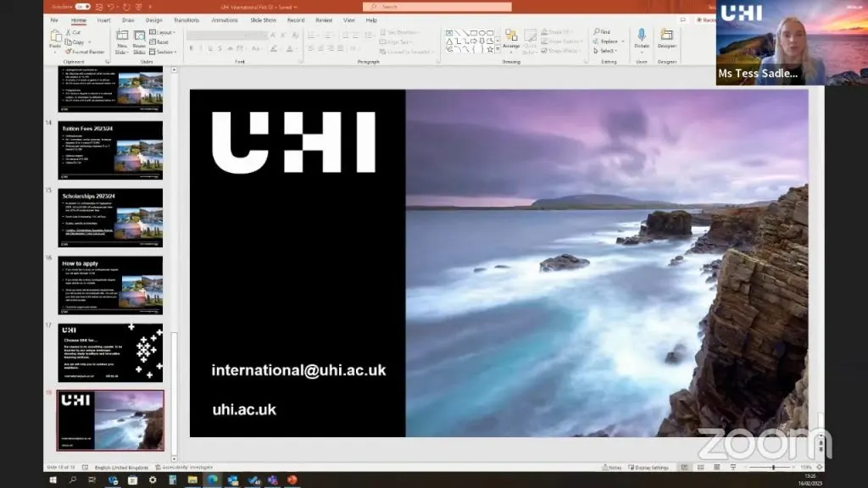Expand the Section dropdown
This screenshot has height=488, width=868.
tap(163, 52)
